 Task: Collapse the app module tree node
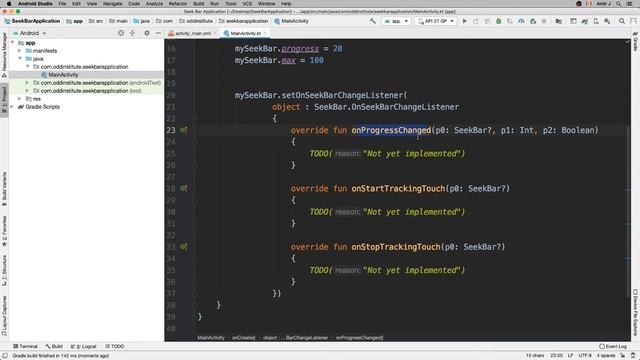coord(13,42)
